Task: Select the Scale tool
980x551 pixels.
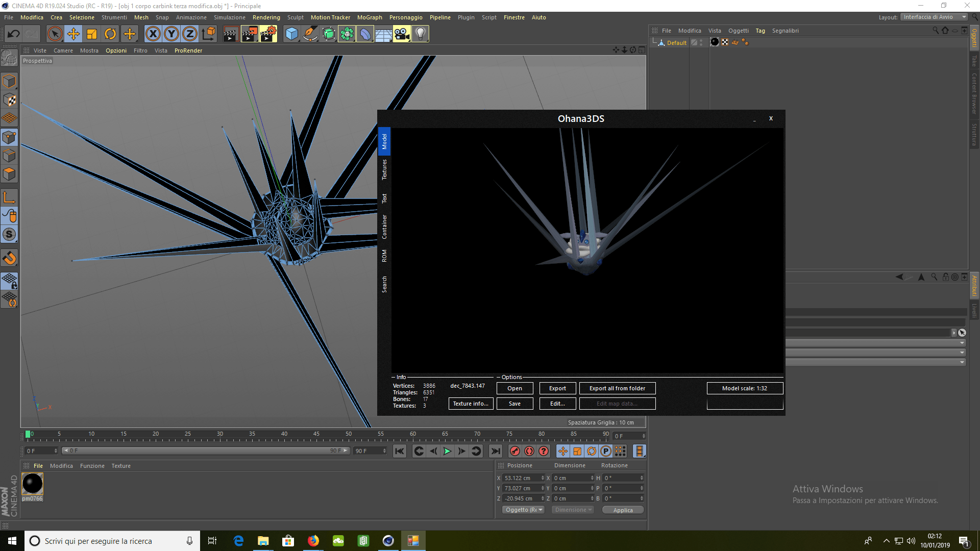Action: (x=92, y=34)
